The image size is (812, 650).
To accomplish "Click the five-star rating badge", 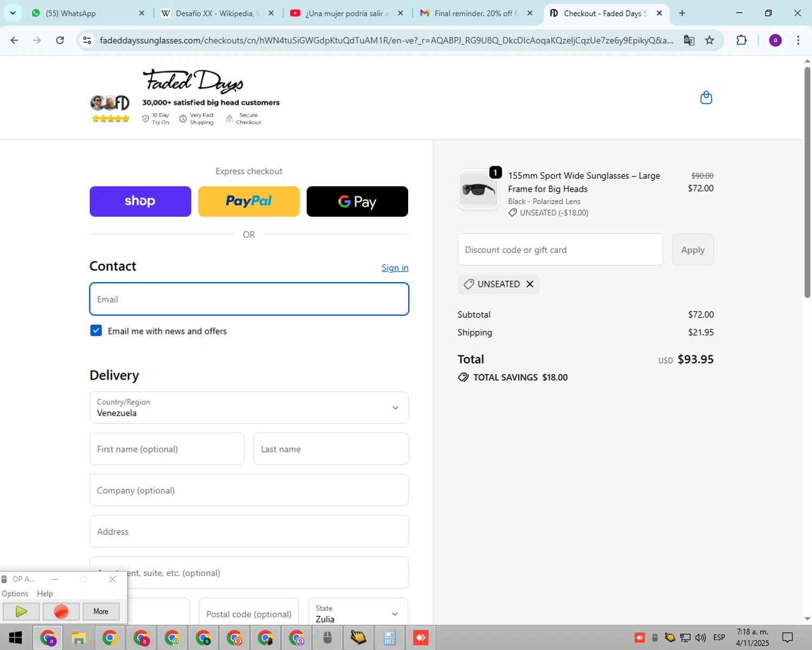I will (110, 119).
